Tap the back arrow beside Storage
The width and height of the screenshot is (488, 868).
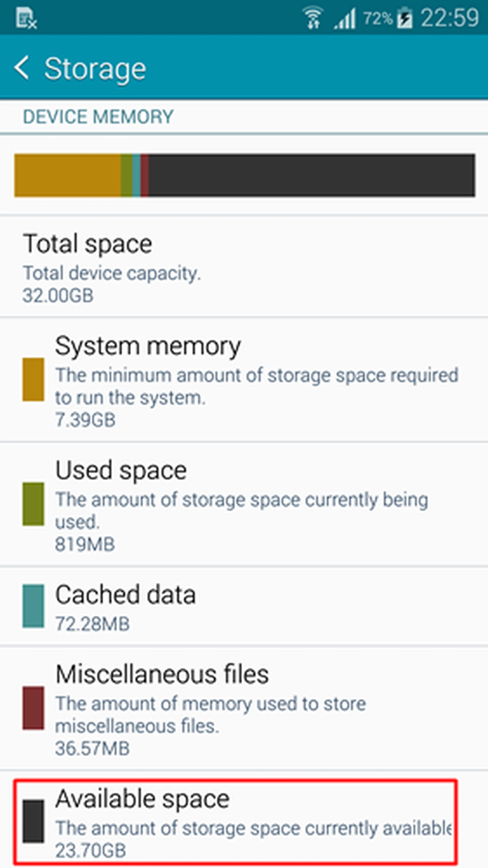pos(22,68)
